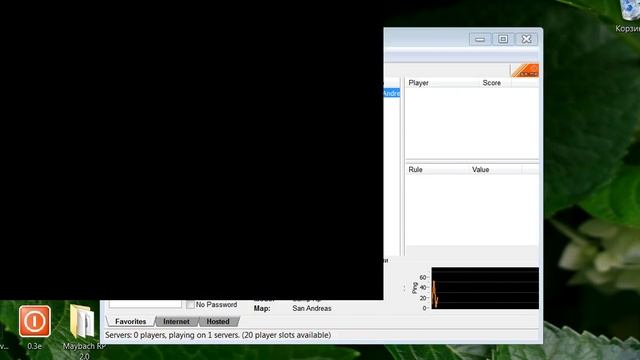Open the Internet servers tab
Image resolution: width=640 pixels, height=360 pixels.
(x=176, y=322)
